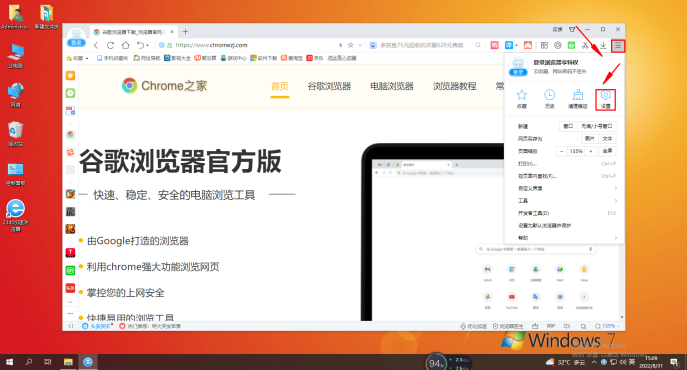Decrease page zoom with minus button
The width and height of the screenshot is (687, 370).
pos(562,151)
